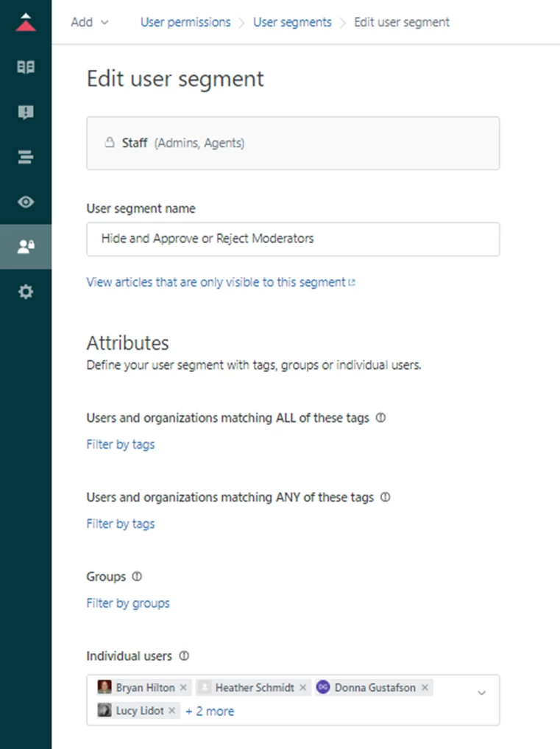The height and width of the screenshot is (749, 560).
Task: Click Edit user segment breadcrumb text
Action: pos(402,22)
